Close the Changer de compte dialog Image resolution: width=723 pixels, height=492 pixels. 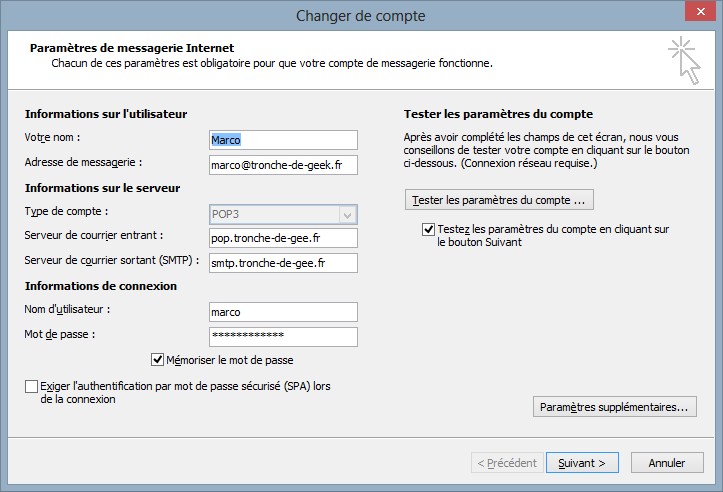700,12
